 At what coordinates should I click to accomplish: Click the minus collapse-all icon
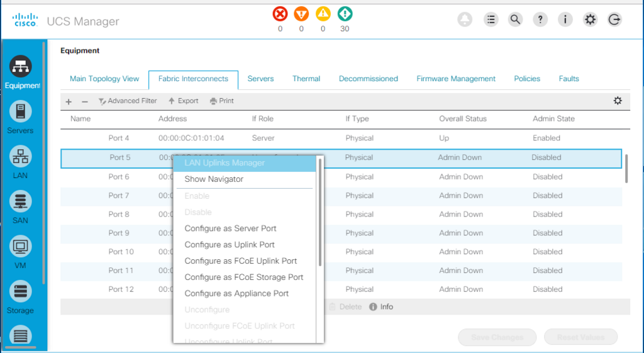coord(85,101)
